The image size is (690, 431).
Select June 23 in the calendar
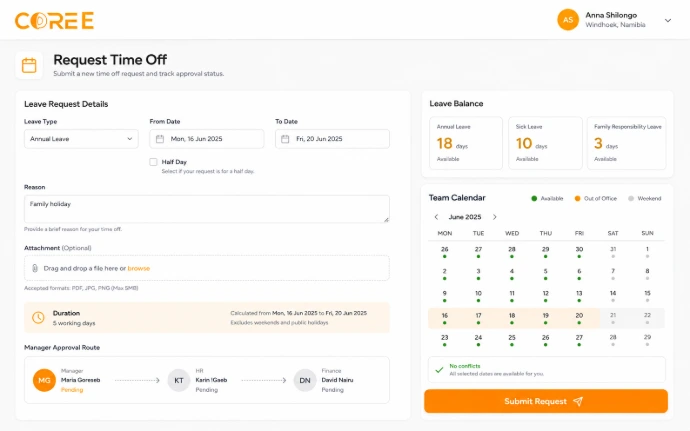[x=444, y=340]
